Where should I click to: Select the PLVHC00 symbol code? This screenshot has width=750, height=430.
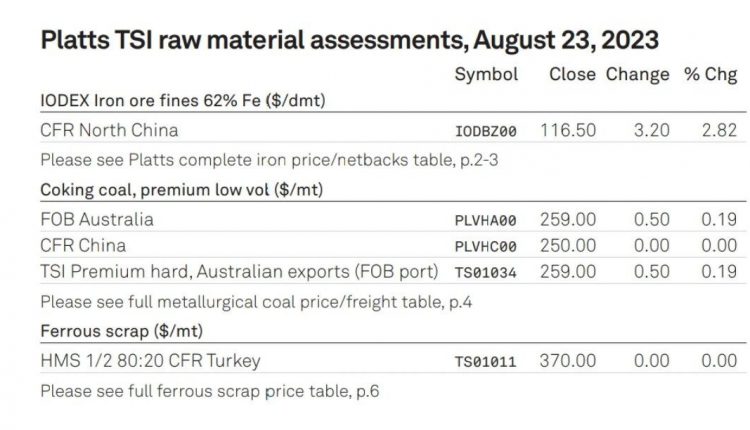(x=485, y=245)
